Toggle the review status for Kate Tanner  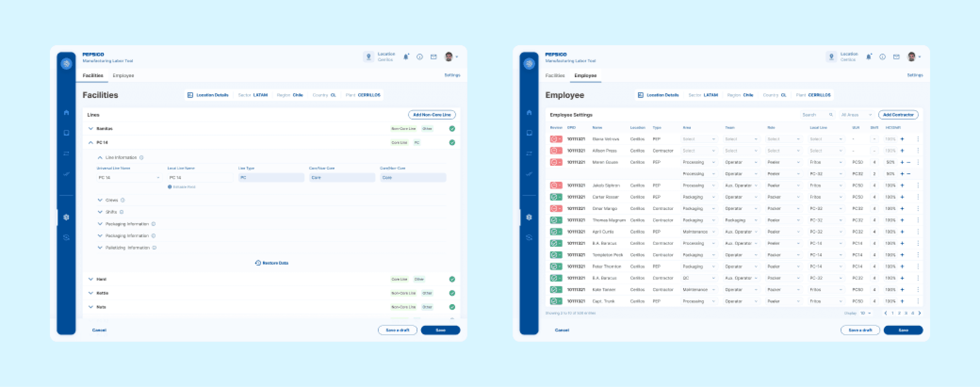pyautogui.click(x=556, y=290)
